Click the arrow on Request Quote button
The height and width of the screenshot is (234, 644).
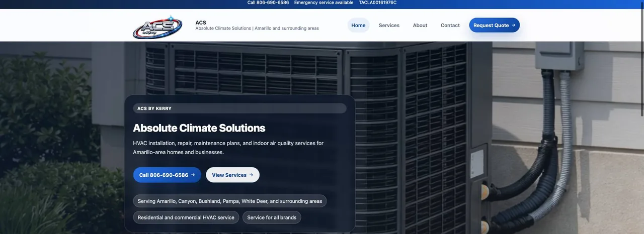click(x=513, y=25)
